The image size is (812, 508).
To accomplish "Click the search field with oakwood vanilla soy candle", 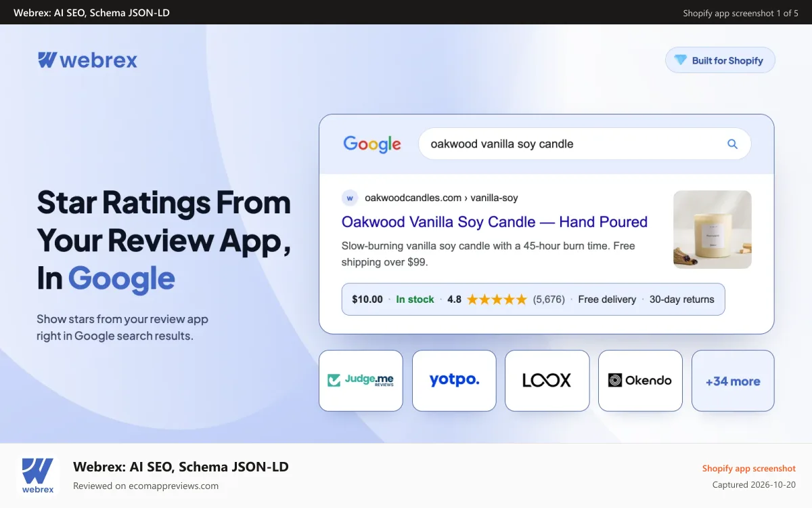I will coord(585,144).
